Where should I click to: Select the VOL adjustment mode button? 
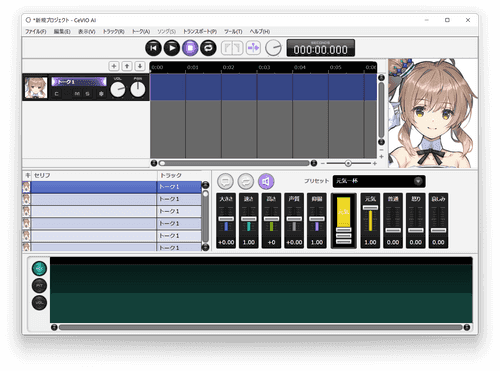[39, 303]
